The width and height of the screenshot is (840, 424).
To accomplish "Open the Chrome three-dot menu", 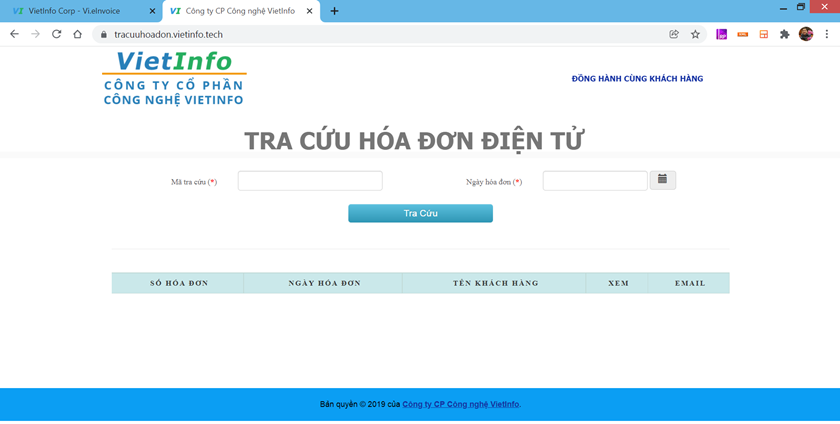I will (827, 34).
